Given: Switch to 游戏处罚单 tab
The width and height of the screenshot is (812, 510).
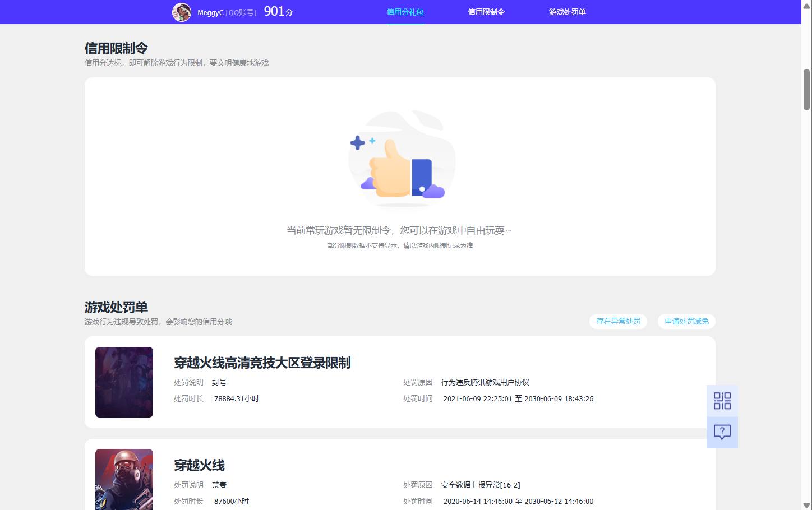Looking at the screenshot, I should 567,12.
